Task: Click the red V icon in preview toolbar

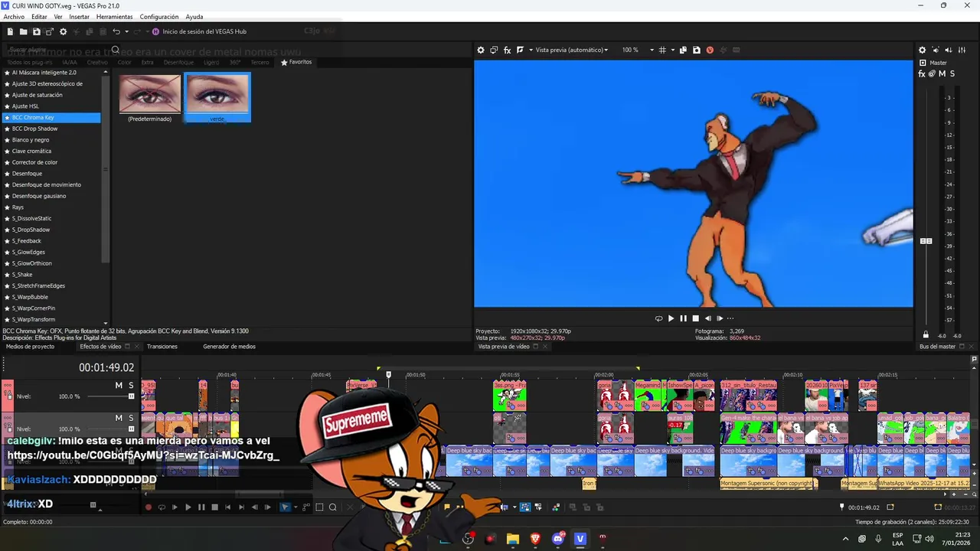Action: (x=710, y=50)
